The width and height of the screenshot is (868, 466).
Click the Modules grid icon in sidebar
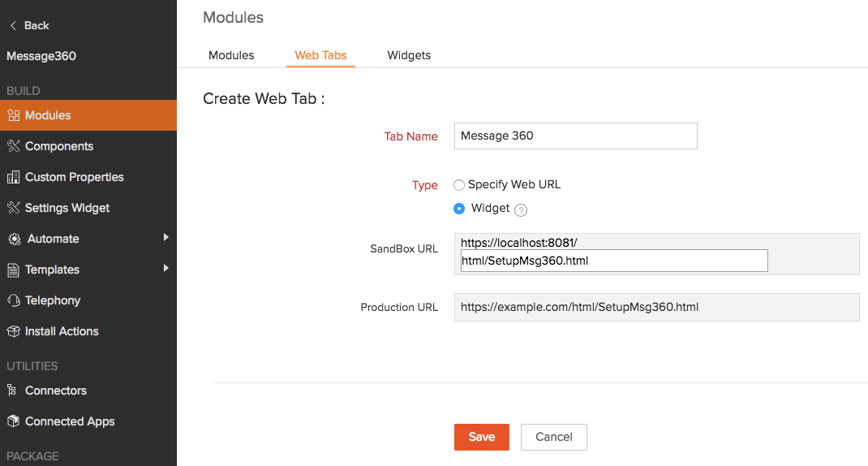pos(13,115)
